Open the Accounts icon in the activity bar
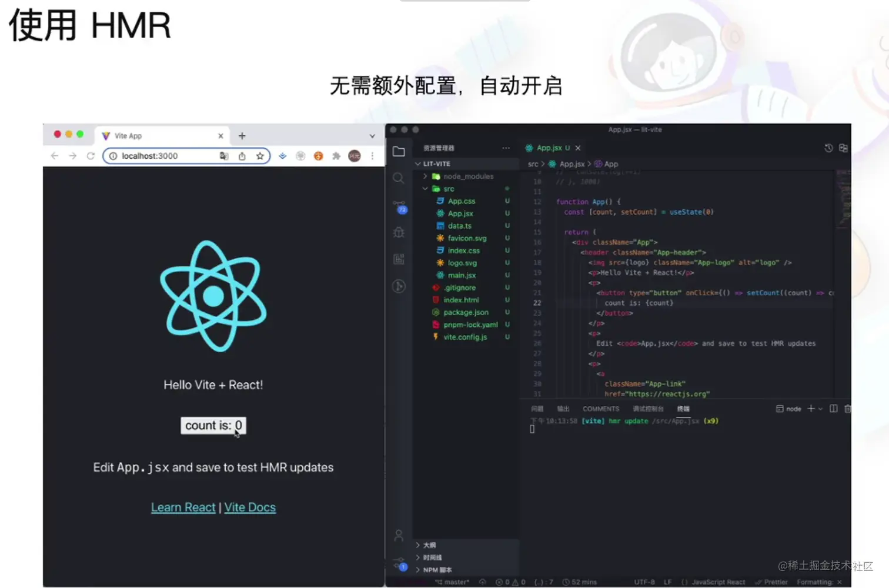Image resolution: width=889 pixels, height=588 pixels. pos(399,535)
